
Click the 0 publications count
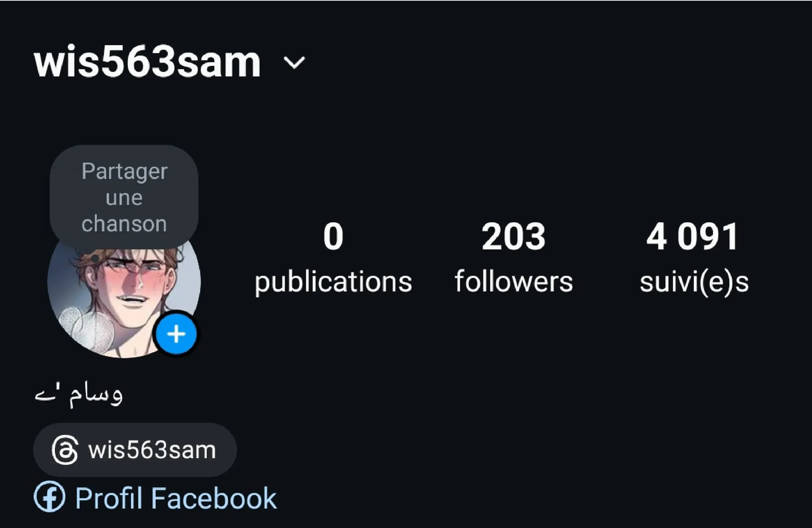[x=333, y=237]
